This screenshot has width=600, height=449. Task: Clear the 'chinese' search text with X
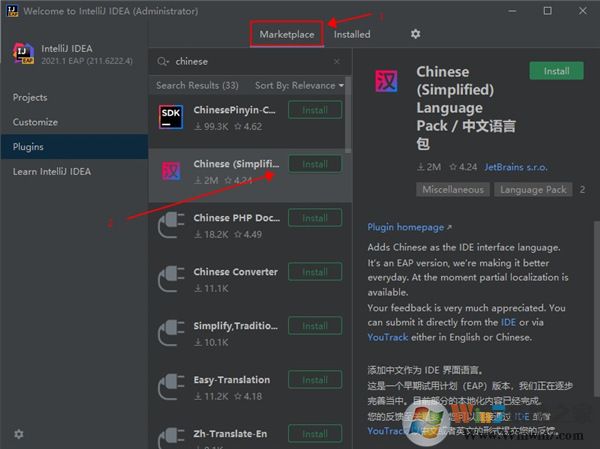coord(337,61)
